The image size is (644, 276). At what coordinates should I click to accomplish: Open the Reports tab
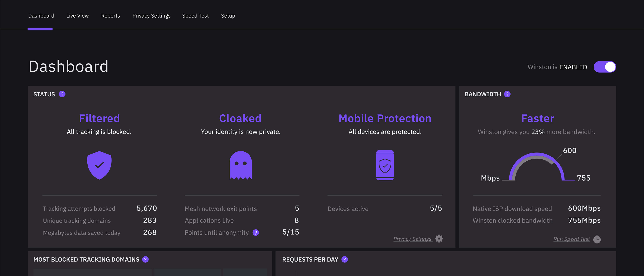(110, 16)
